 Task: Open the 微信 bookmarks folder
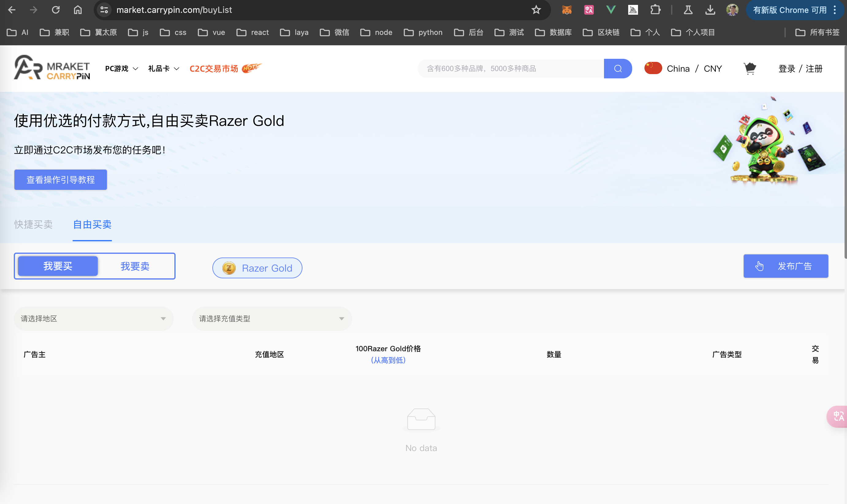(334, 32)
